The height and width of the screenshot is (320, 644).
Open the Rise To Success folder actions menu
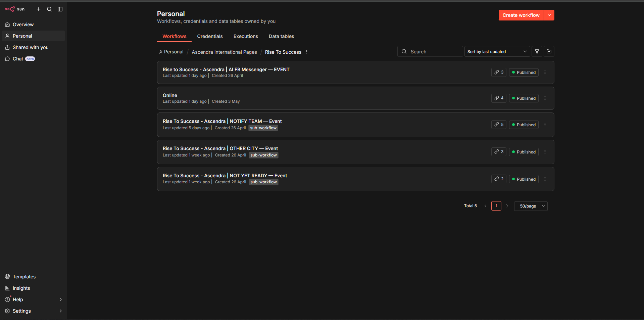coord(307,52)
